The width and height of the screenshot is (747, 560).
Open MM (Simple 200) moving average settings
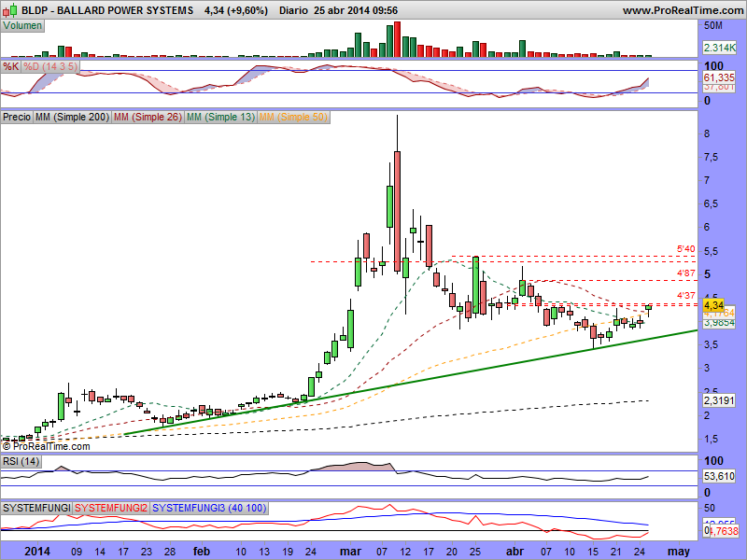click(x=72, y=117)
